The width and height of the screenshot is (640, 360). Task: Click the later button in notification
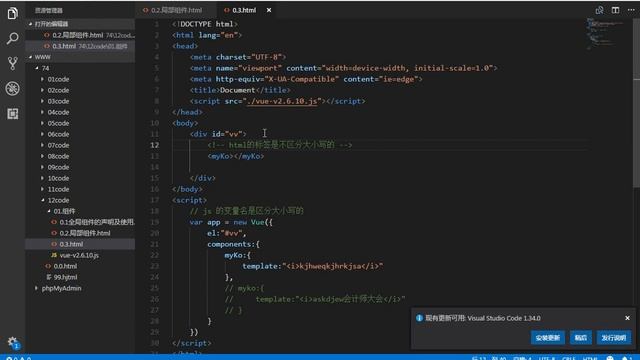pyautogui.click(x=580, y=338)
